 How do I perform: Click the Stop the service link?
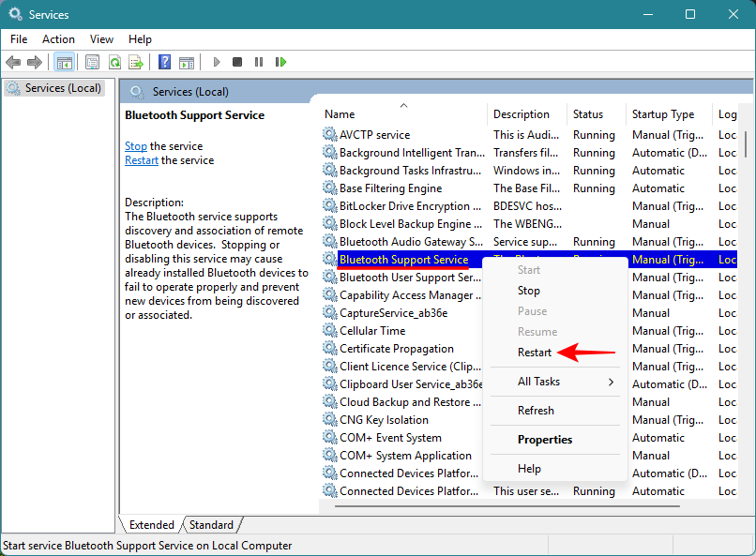pos(135,146)
